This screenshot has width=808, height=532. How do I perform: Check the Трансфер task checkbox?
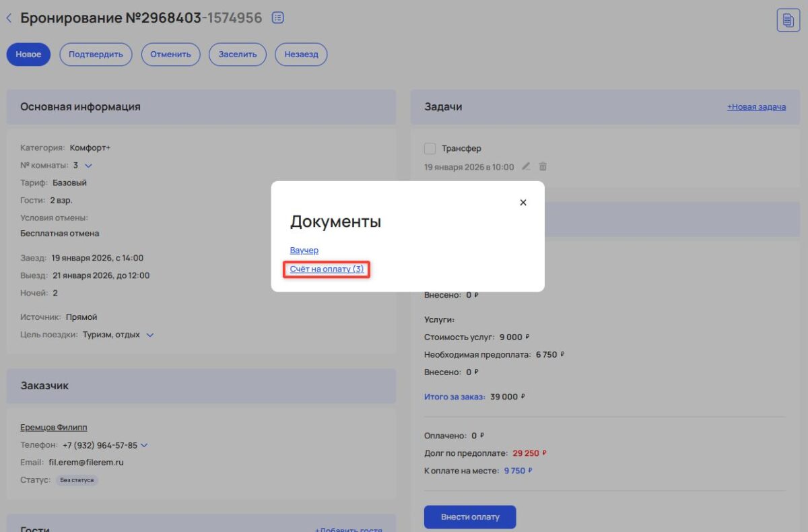[x=429, y=147]
